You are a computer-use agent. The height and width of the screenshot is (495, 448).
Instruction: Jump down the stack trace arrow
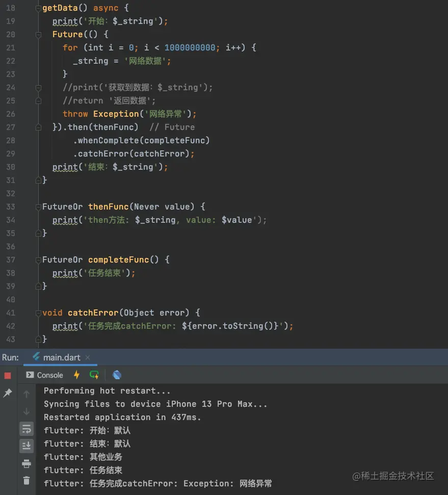[27, 411]
